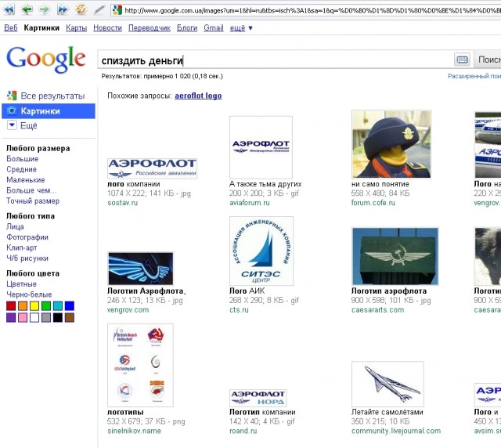This screenshot has width=501, height=448.
Task: Filter images by Клип-арт type
Action: click(22, 247)
